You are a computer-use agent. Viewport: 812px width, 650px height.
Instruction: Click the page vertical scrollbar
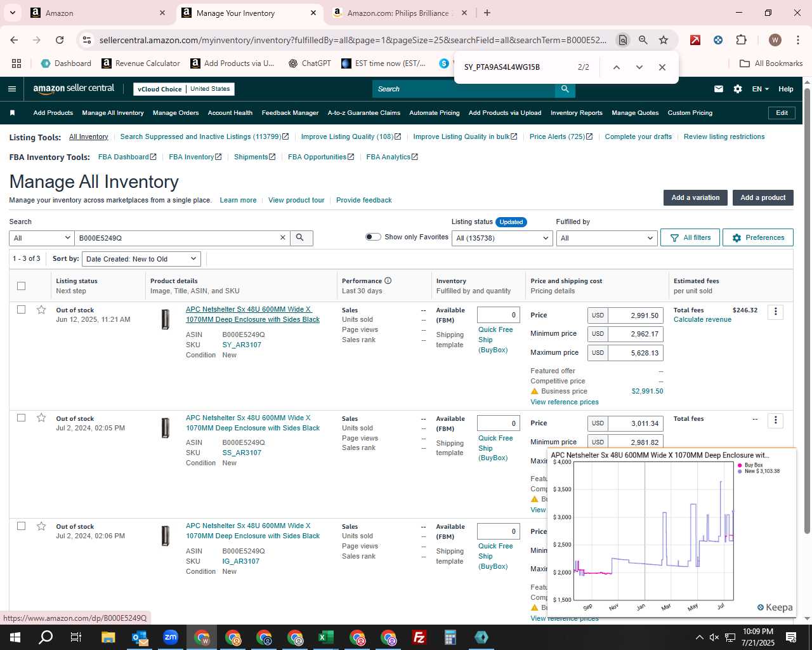coord(807,311)
